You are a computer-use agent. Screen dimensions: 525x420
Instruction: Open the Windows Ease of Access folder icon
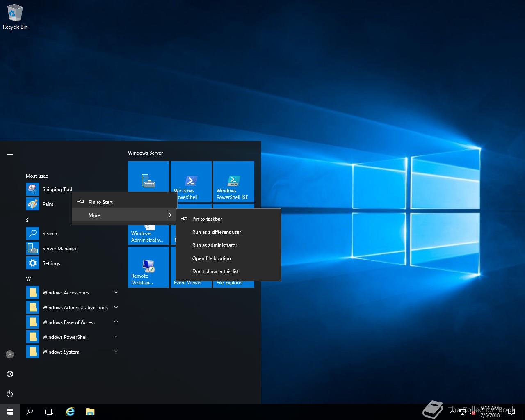(x=33, y=322)
